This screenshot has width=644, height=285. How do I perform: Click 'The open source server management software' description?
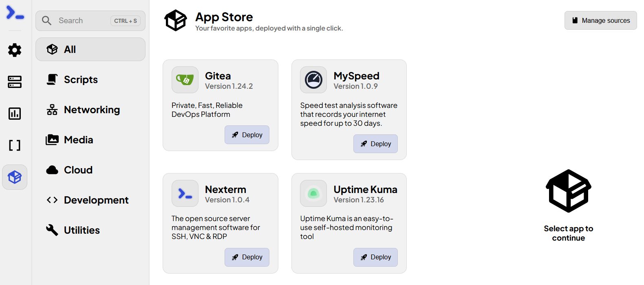pyautogui.click(x=216, y=228)
